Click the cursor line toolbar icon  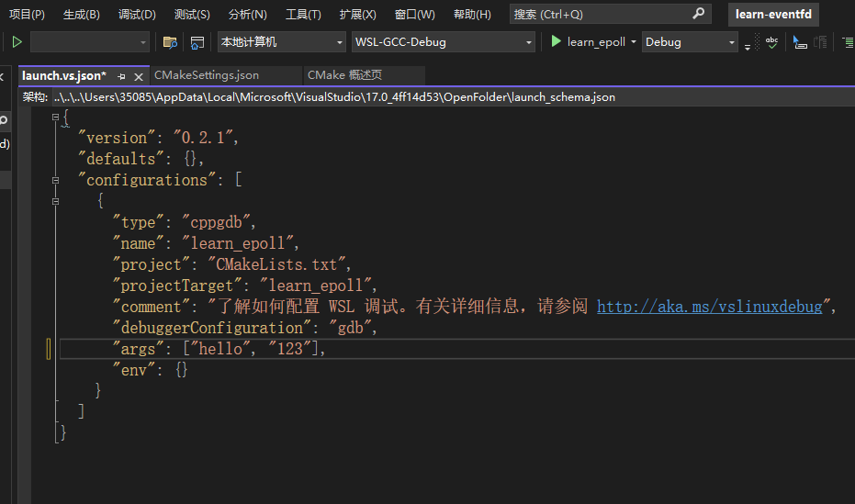pos(799,42)
